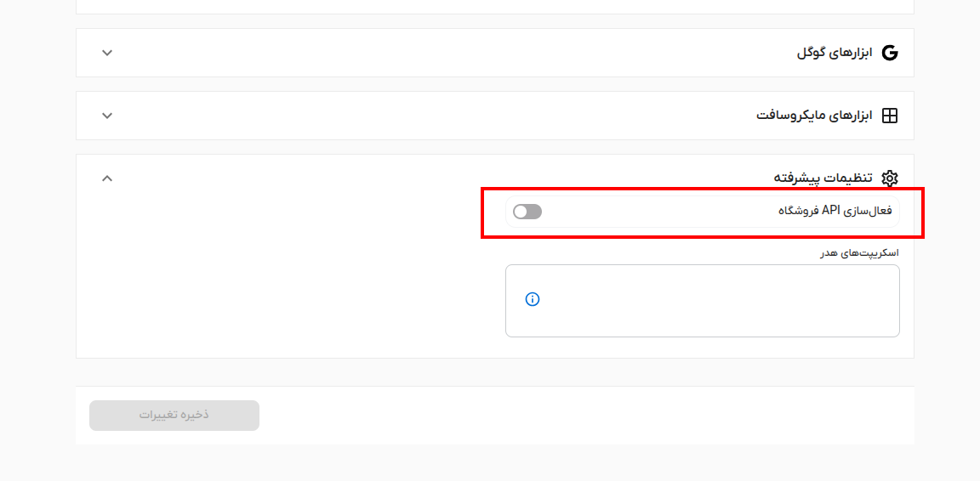The height and width of the screenshot is (481, 980).
Task: Click the blue info icon in the scripts box
Action: pos(533,299)
